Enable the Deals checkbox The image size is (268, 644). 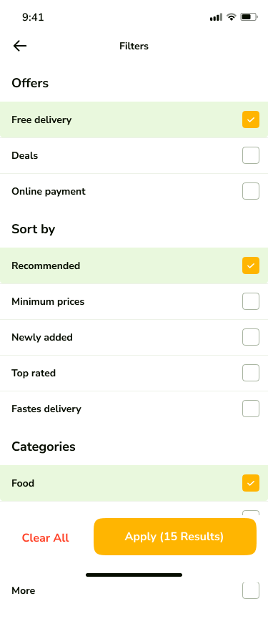251,155
